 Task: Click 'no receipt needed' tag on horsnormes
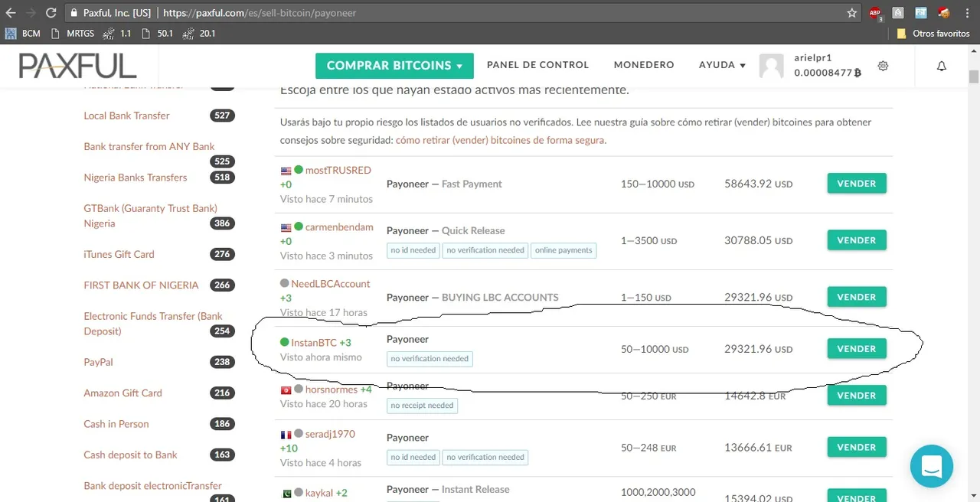[x=422, y=406]
